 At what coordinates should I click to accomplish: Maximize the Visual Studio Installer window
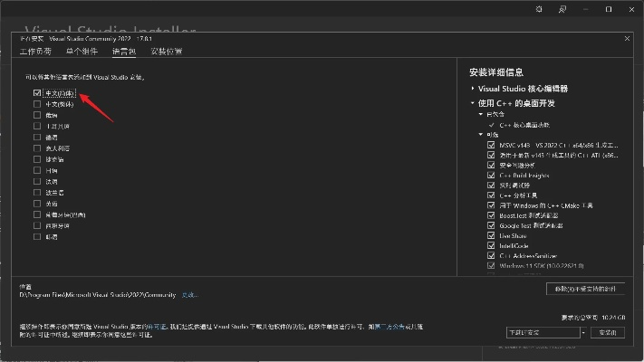pyautogui.click(x=609, y=9)
